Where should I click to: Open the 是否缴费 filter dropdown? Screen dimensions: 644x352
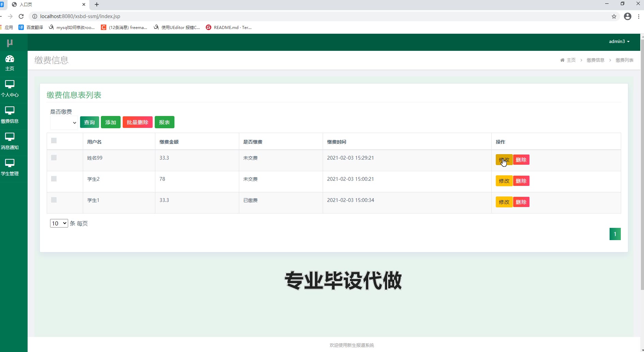[x=64, y=123]
